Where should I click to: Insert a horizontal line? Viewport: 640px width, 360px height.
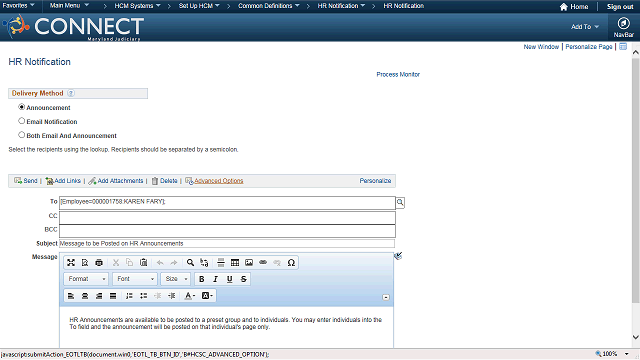[221, 262]
